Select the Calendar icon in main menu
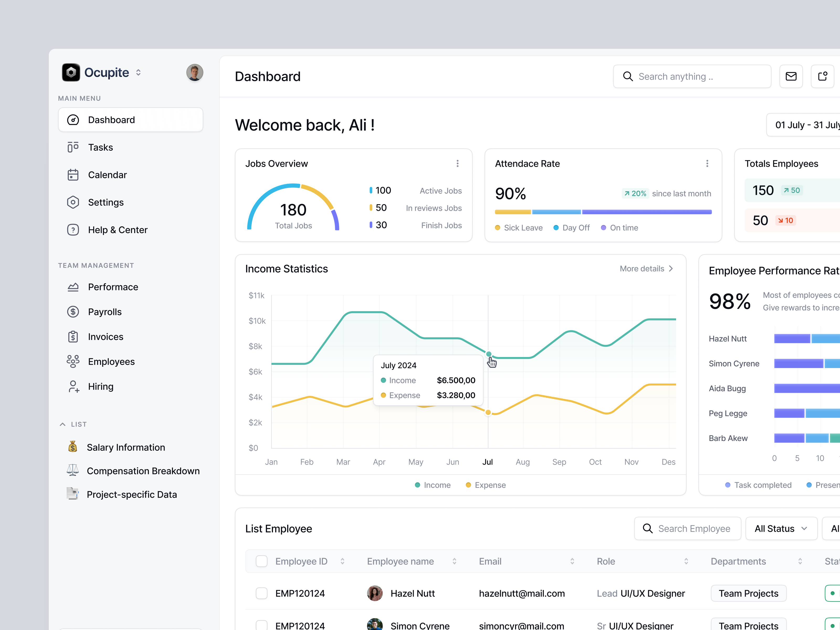Screen dimensions: 840x630 (73, 175)
